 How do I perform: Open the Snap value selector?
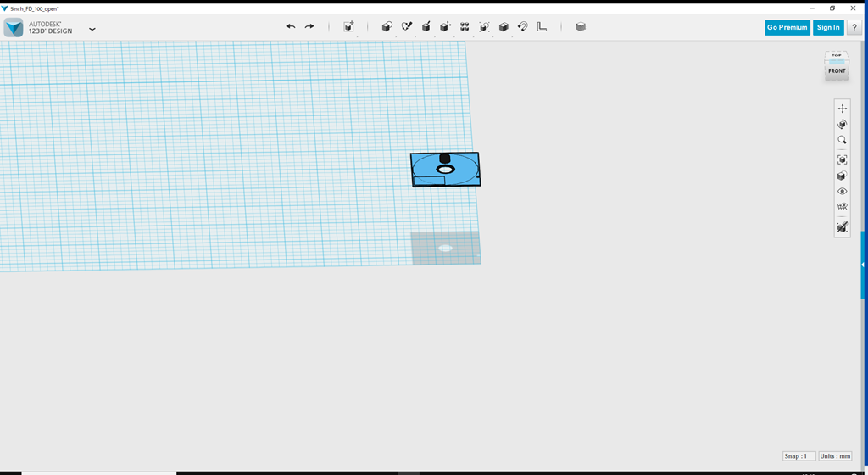pyautogui.click(x=799, y=456)
